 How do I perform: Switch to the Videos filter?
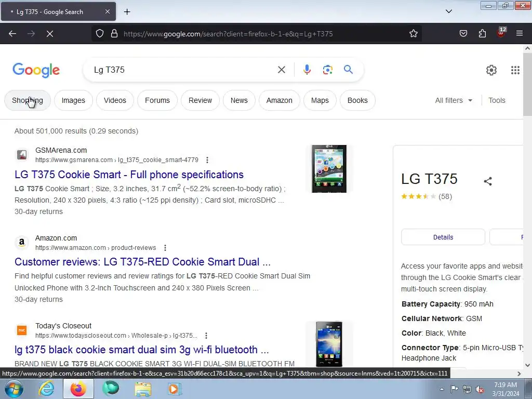coord(115,100)
